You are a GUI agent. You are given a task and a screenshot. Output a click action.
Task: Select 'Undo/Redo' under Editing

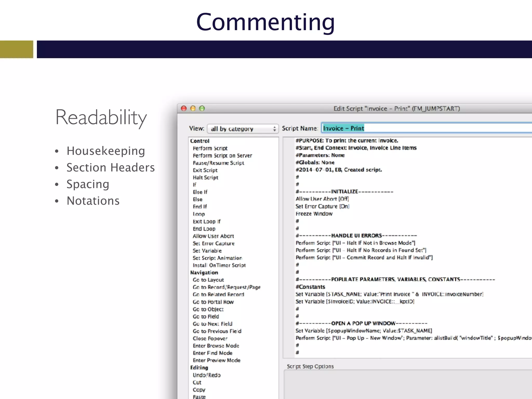coord(207,375)
